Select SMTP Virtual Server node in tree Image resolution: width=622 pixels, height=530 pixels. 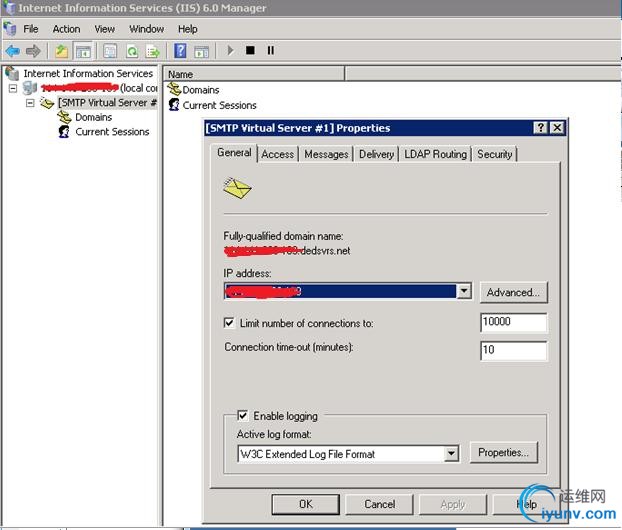pyautogui.click(x=107, y=103)
